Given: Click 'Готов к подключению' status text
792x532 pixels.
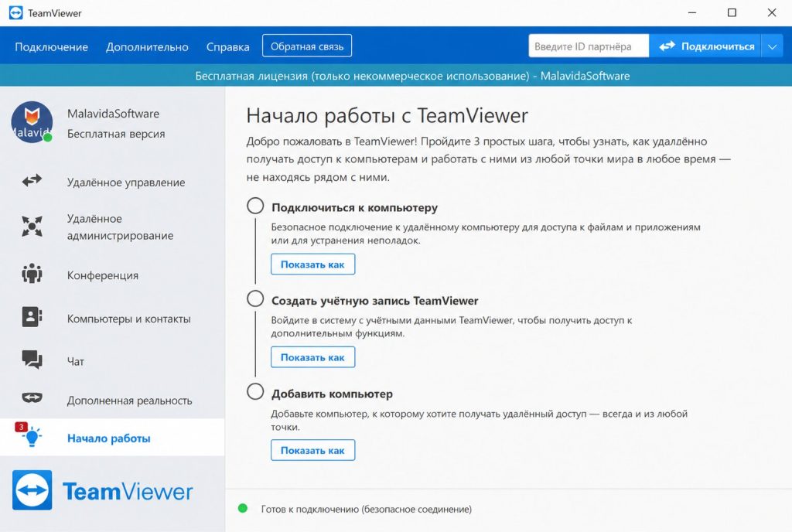Looking at the screenshot, I should click(x=366, y=509).
